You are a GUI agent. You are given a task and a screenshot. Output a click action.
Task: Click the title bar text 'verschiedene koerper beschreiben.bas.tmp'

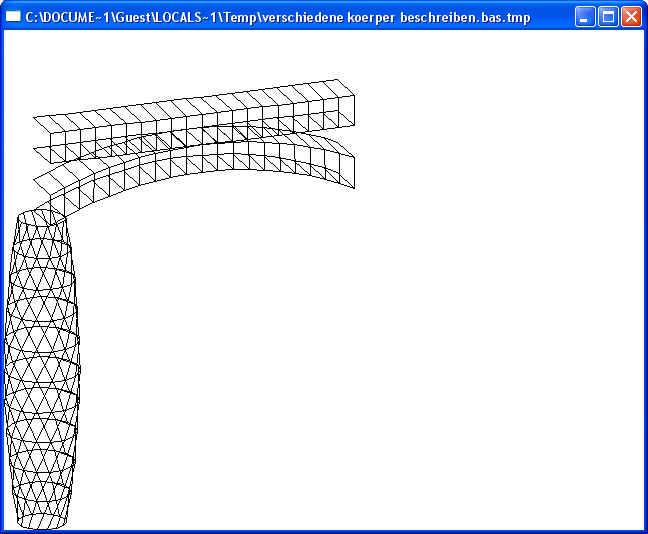(x=397, y=18)
